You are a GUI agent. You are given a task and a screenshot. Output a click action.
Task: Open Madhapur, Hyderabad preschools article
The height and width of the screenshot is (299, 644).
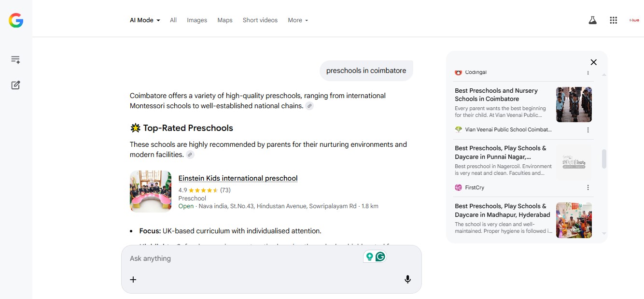(503, 211)
